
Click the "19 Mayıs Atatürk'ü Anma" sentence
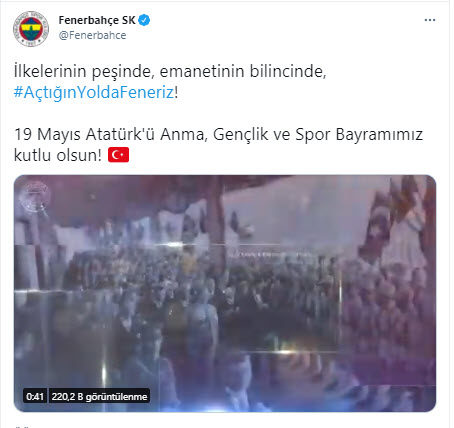(x=109, y=135)
